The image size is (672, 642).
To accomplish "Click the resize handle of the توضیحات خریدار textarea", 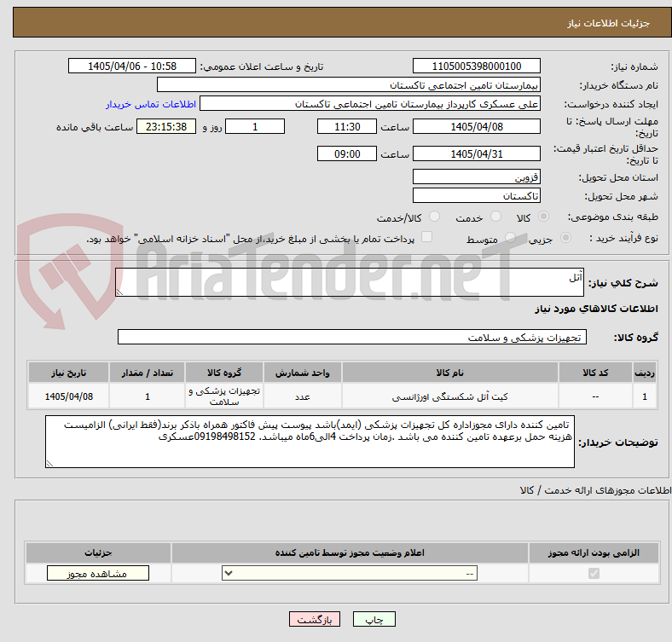I will (49, 463).
